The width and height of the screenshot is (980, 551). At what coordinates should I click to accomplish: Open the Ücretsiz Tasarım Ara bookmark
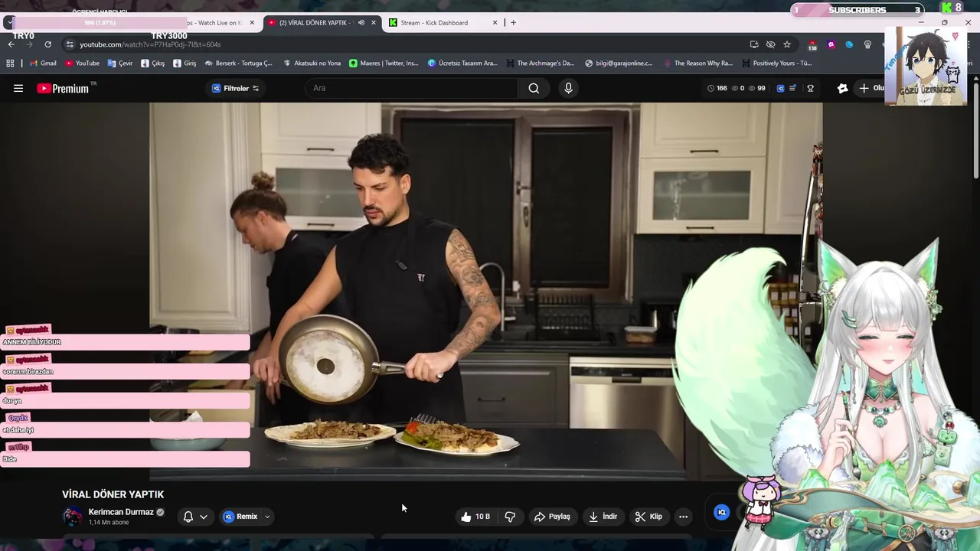tap(462, 64)
